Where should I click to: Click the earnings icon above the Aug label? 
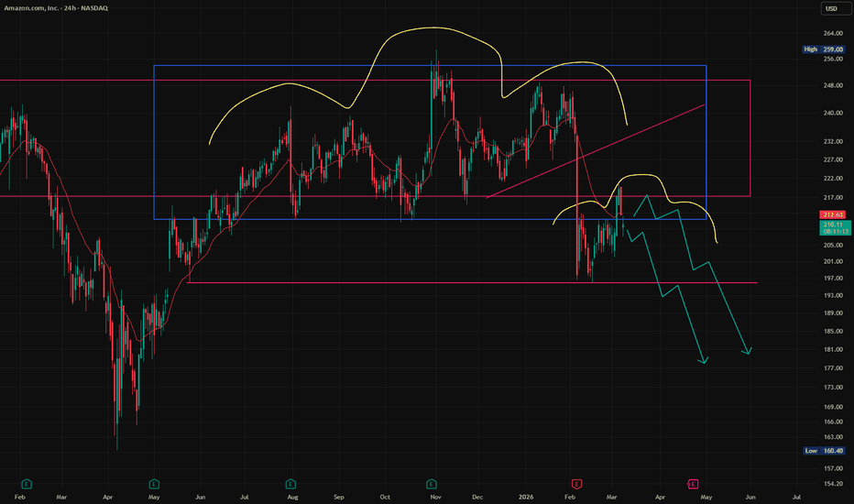coord(290,483)
